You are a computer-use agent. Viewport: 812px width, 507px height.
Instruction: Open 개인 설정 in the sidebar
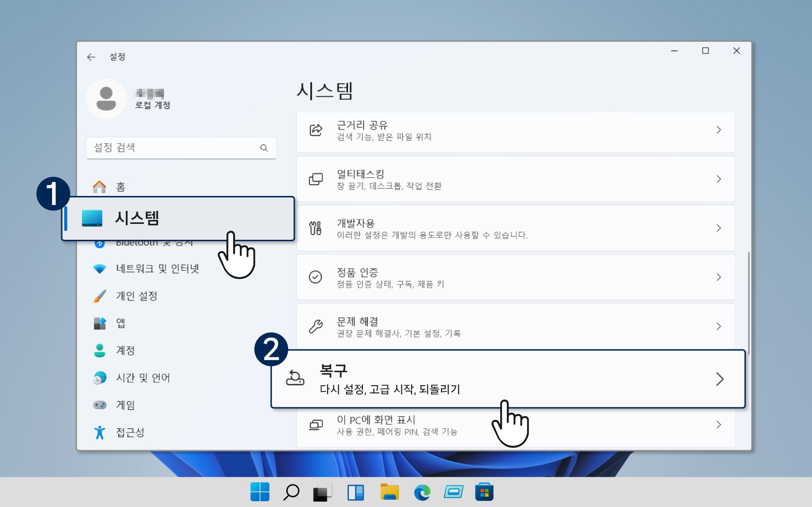[x=137, y=296]
